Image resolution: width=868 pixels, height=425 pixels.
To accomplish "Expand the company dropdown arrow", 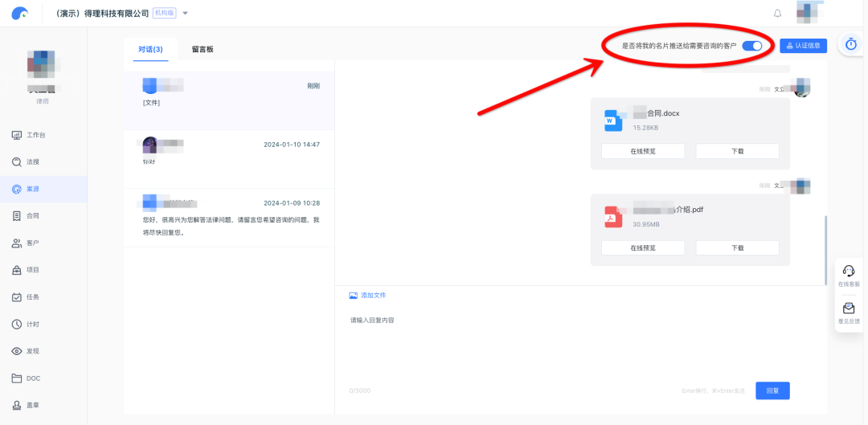I will tap(186, 14).
